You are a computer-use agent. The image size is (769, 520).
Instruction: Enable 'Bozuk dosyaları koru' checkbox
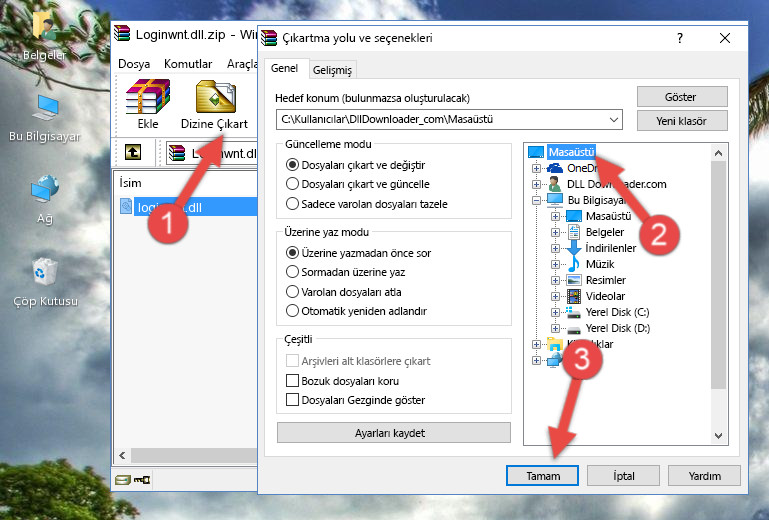pos(293,381)
